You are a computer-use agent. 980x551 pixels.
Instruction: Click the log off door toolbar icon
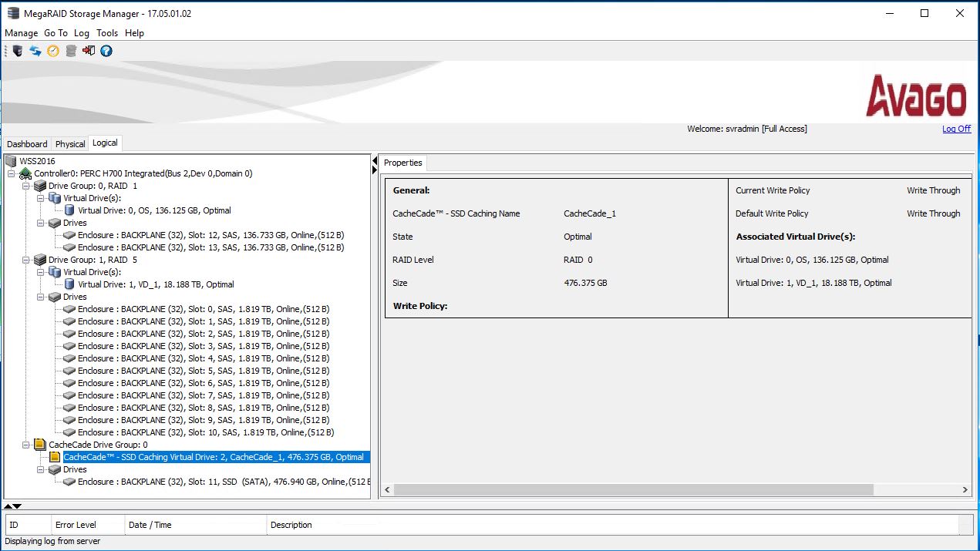tap(89, 51)
